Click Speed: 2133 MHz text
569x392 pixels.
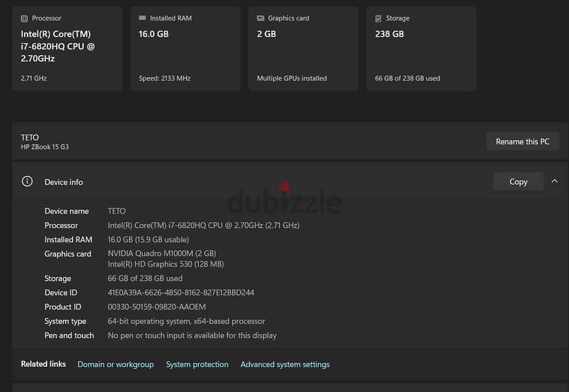(x=164, y=78)
